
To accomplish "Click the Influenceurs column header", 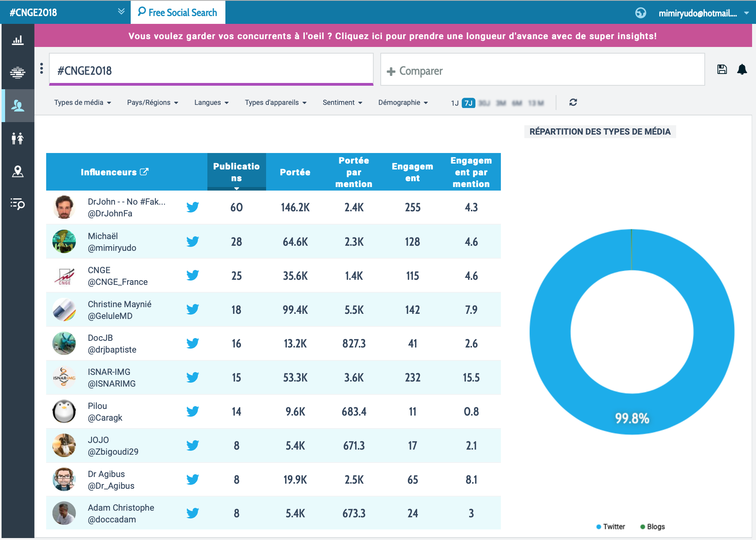I will (127, 172).
